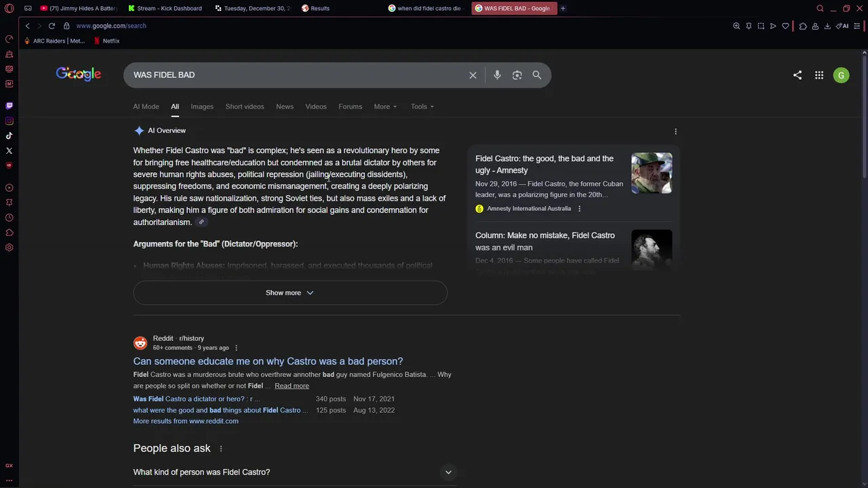The image size is (868, 488).
Task: Click Read more under Reddit result
Action: (292, 386)
